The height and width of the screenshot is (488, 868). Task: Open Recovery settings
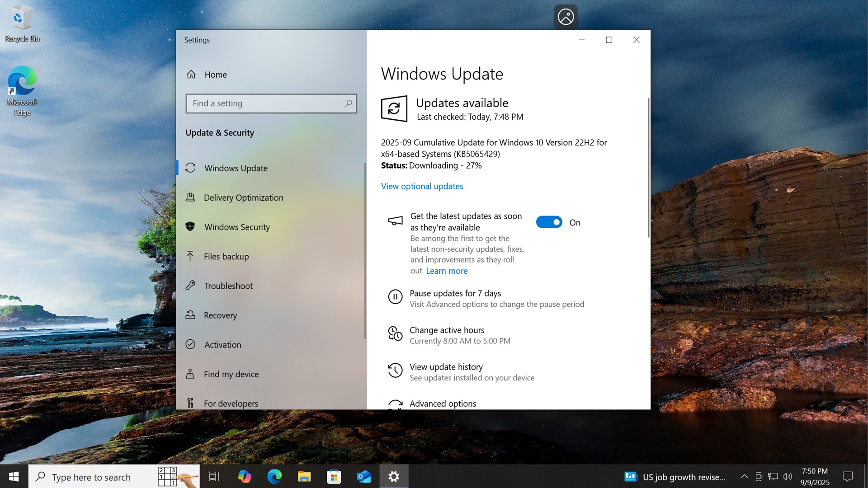pyautogui.click(x=220, y=315)
